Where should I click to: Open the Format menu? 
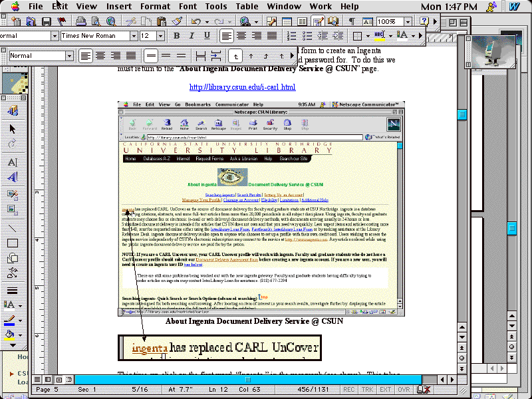pyautogui.click(x=155, y=6)
